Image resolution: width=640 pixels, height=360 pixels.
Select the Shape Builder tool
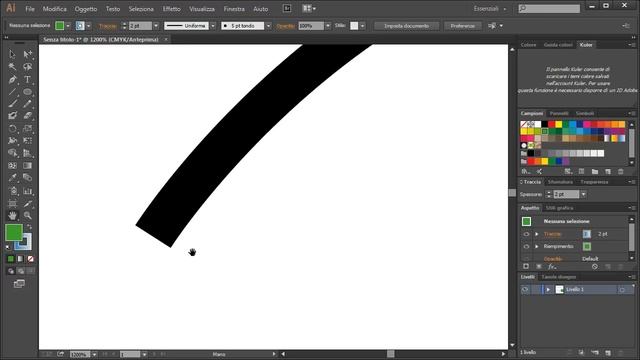tap(12, 153)
